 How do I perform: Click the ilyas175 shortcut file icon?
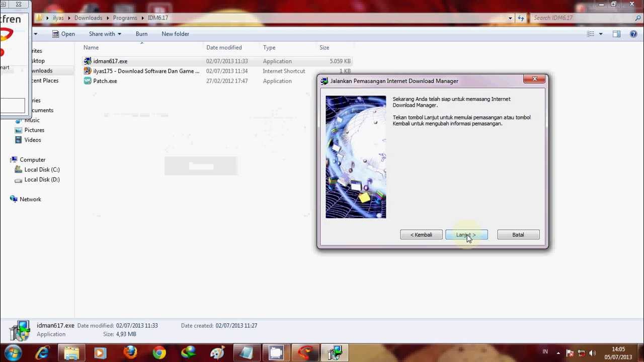click(88, 71)
